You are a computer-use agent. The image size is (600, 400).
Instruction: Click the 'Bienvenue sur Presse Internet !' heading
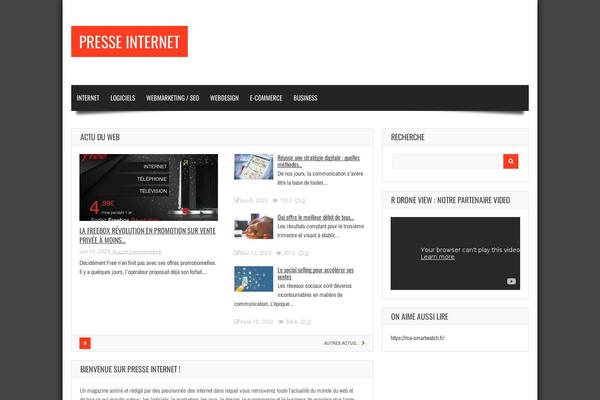click(x=130, y=369)
